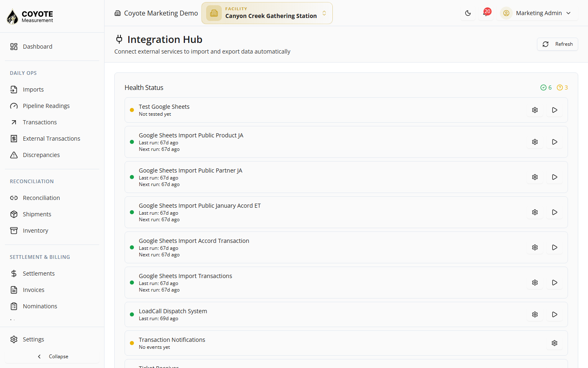The width and height of the screenshot is (588, 368).
Task: Open settings for Import Public January Acord ET
Action: (x=535, y=212)
